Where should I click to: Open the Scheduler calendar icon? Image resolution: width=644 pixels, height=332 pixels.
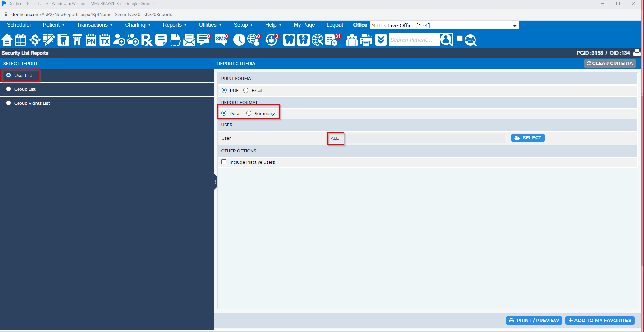[20, 40]
